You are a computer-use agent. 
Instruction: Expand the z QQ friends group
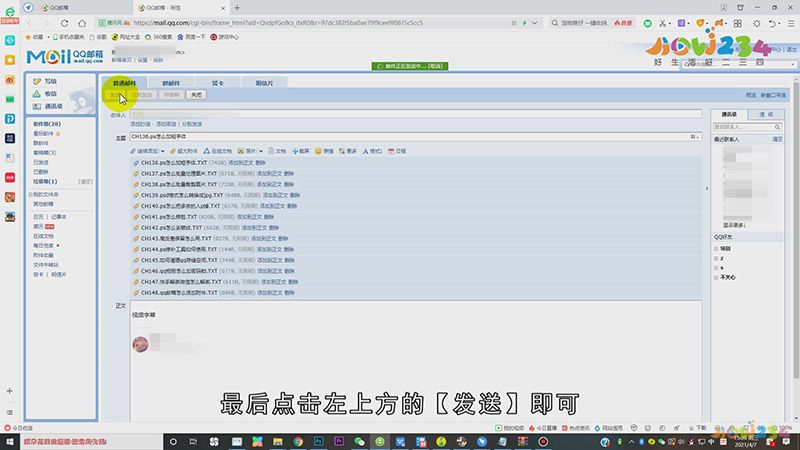coord(716,258)
